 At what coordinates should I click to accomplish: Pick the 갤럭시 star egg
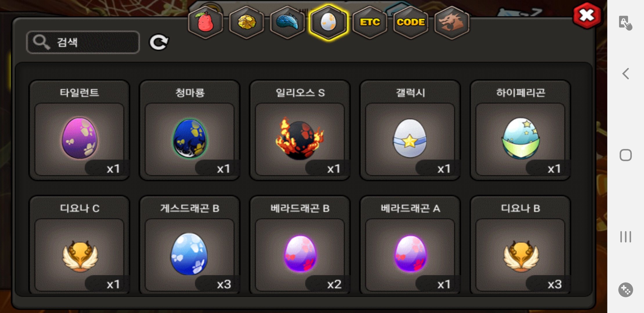[x=410, y=130]
